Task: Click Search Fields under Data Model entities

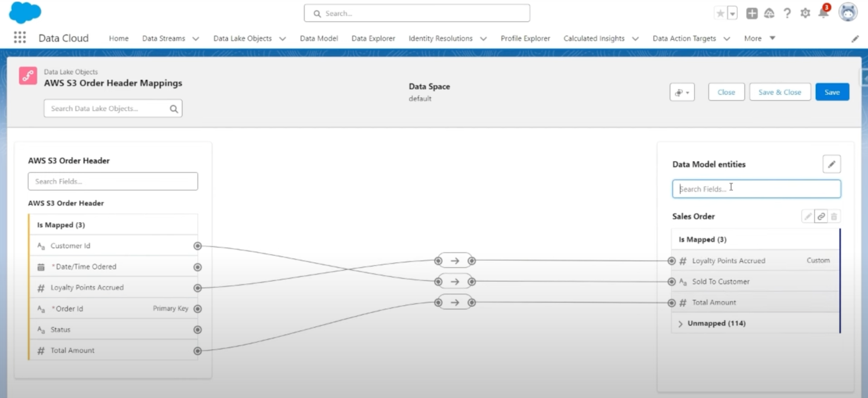Action: (x=756, y=189)
